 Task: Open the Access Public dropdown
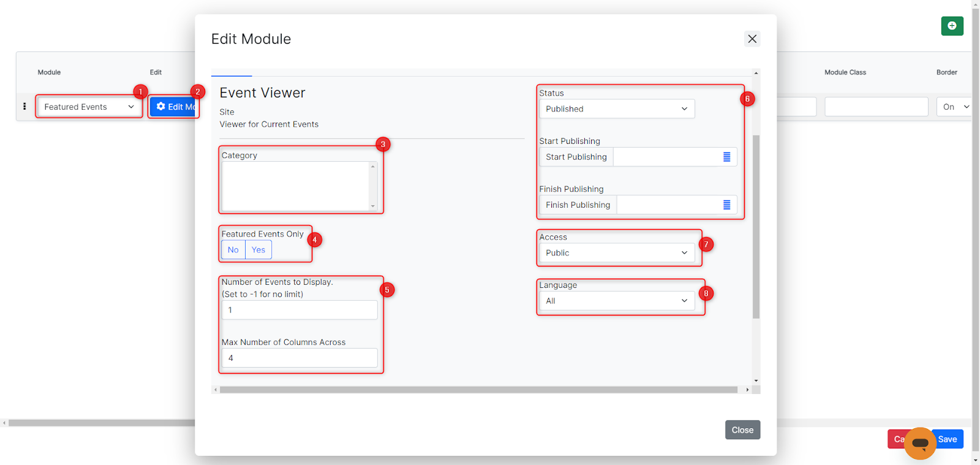[x=616, y=253]
